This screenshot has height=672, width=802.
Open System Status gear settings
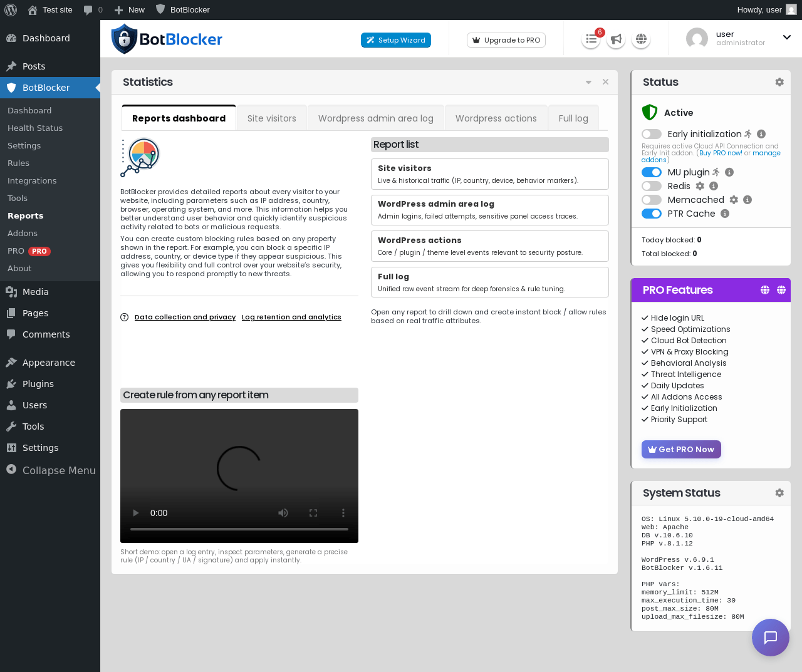click(779, 493)
